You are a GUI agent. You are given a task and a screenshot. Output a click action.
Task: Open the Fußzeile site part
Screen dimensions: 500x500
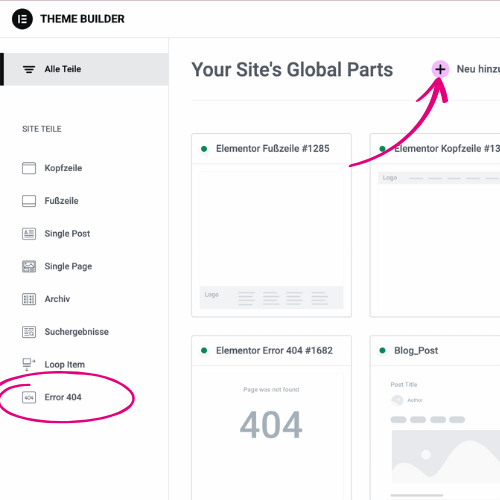click(62, 201)
